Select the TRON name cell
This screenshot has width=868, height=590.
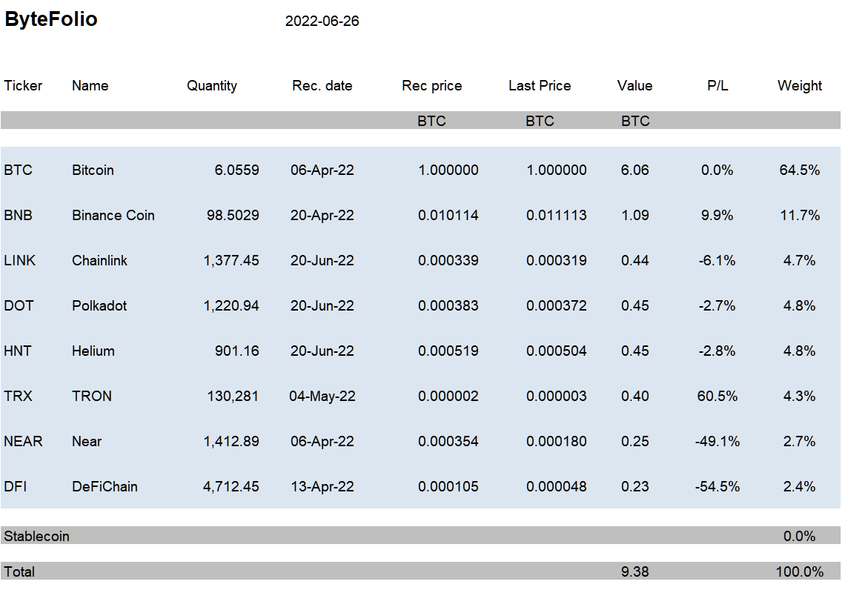pyautogui.click(x=92, y=397)
